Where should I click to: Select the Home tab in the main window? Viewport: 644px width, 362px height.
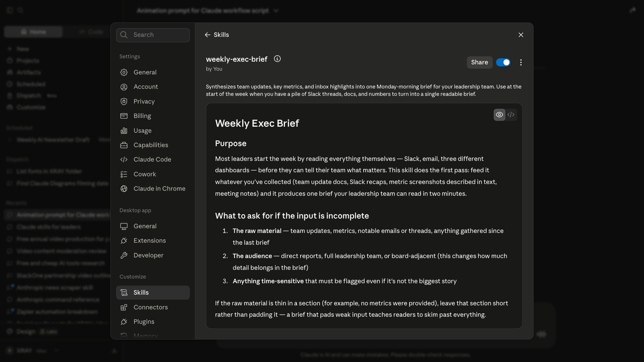[33, 32]
